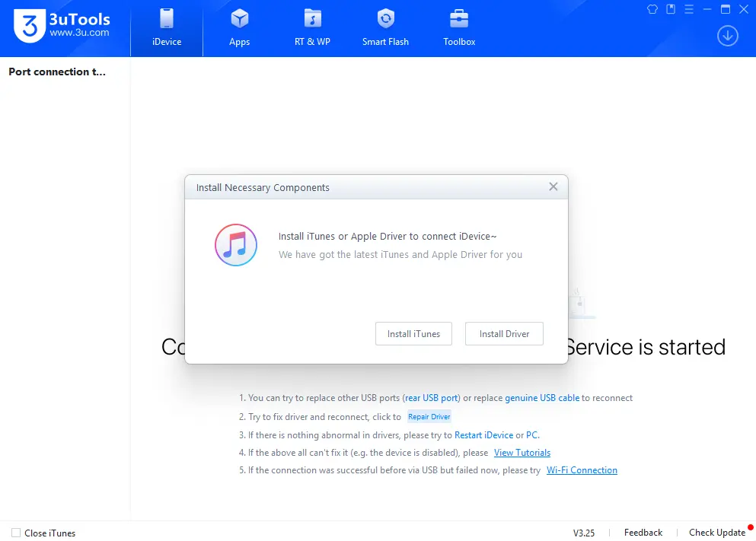Tick the Close iTunes checkbox
Screen dimensions: 756x541
click(16, 533)
